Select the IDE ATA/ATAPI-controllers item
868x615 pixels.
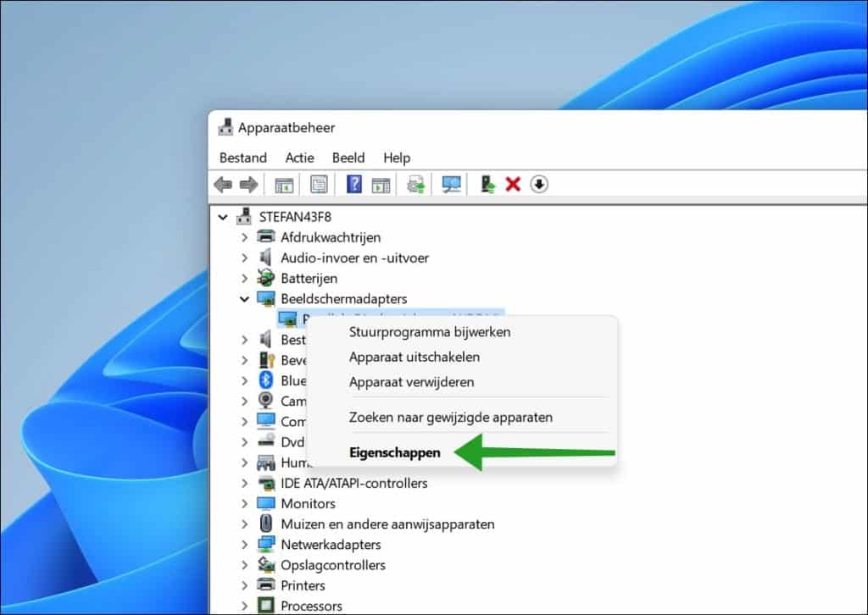(353, 483)
